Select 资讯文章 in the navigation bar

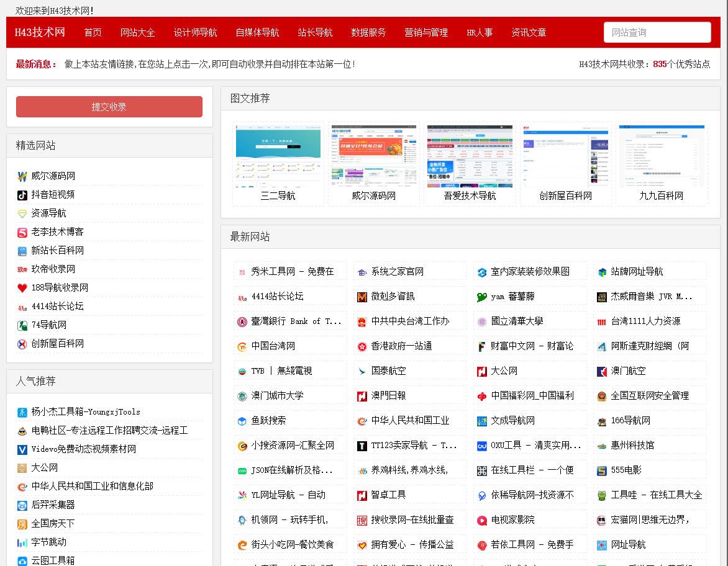pos(529,32)
